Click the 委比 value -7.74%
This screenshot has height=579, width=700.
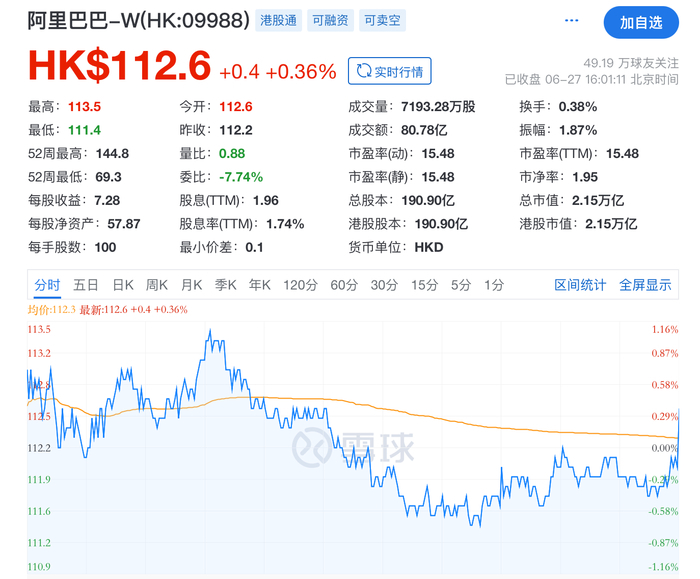click(x=241, y=177)
